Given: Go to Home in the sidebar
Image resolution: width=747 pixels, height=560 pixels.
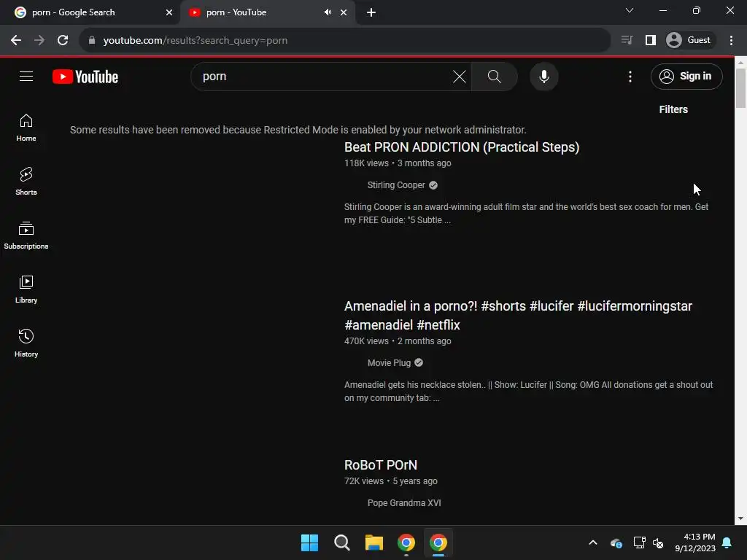Looking at the screenshot, I should tap(26, 128).
